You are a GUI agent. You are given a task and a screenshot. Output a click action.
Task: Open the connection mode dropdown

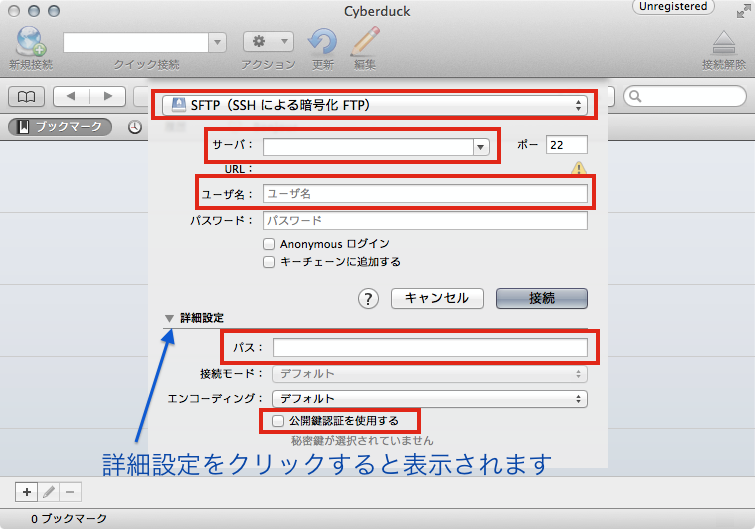pyautogui.click(x=430, y=374)
